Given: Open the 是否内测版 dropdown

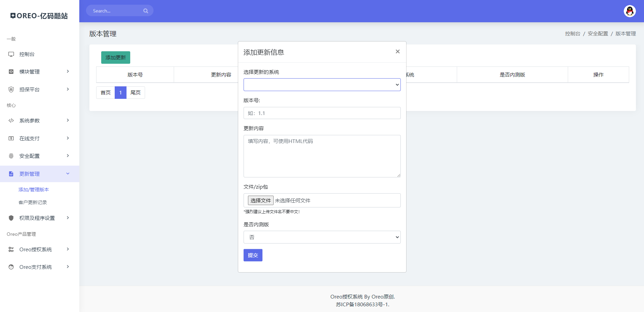Looking at the screenshot, I should (x=322, y=237).
